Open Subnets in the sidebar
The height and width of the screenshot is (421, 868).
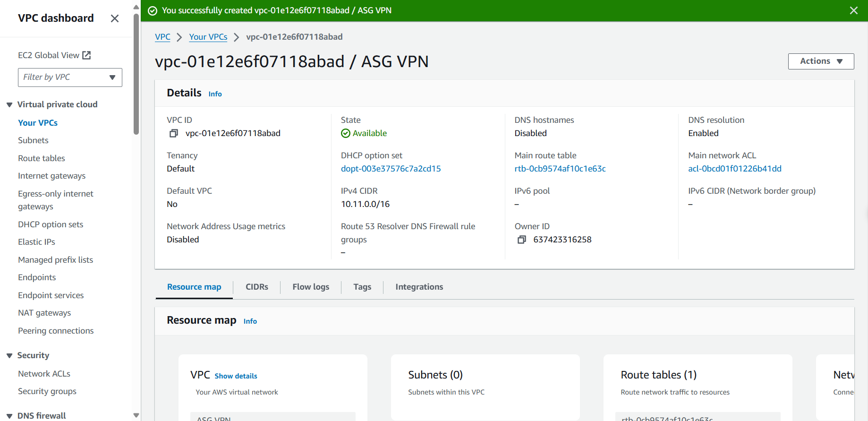pyautogui.click(x=33, y=140)
